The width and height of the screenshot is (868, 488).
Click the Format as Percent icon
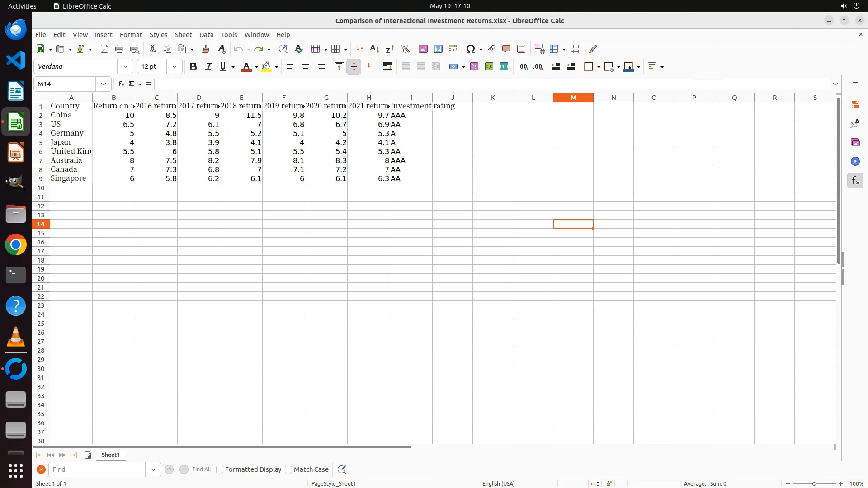[474, 66]
